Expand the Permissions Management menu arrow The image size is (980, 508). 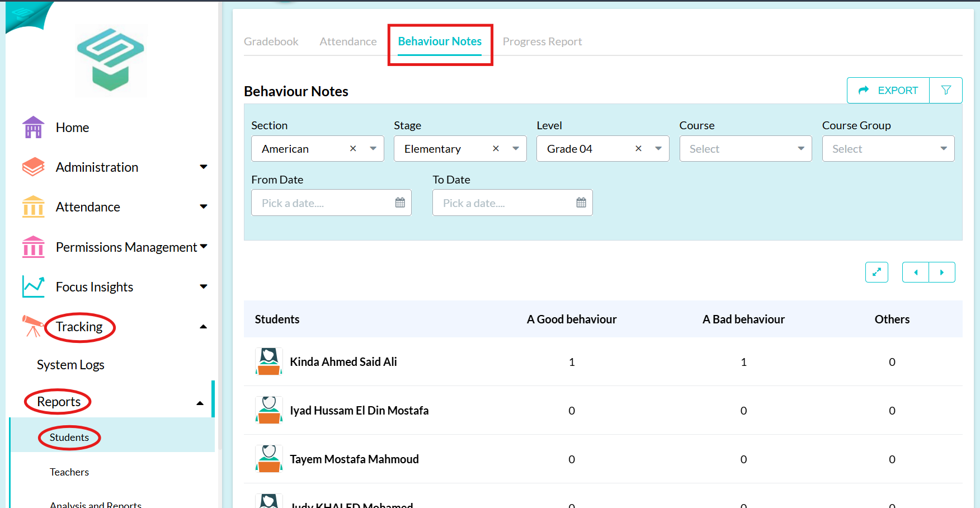[204, 246]
